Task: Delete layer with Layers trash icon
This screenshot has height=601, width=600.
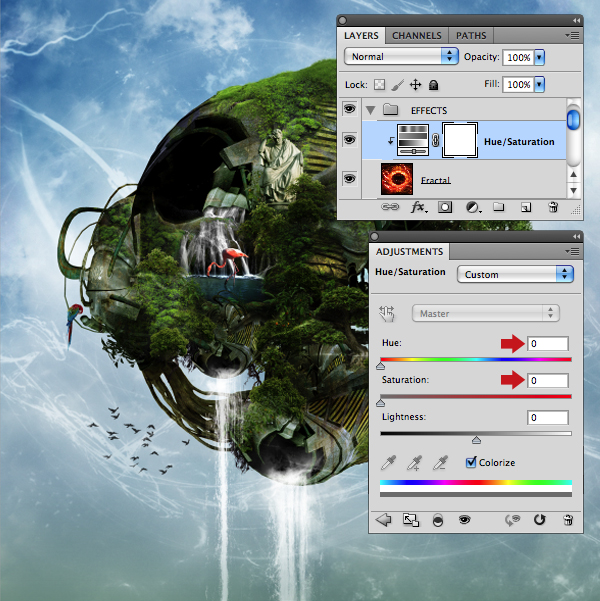Action: point(553,207)
